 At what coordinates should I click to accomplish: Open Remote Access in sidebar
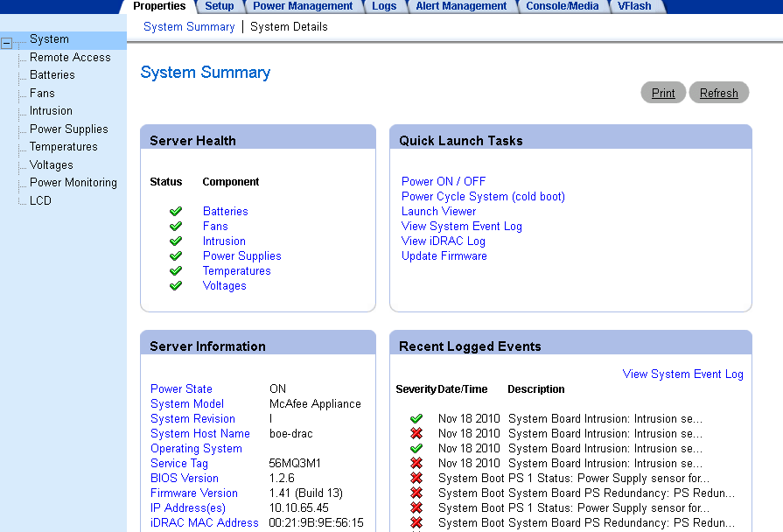(70, 58)
